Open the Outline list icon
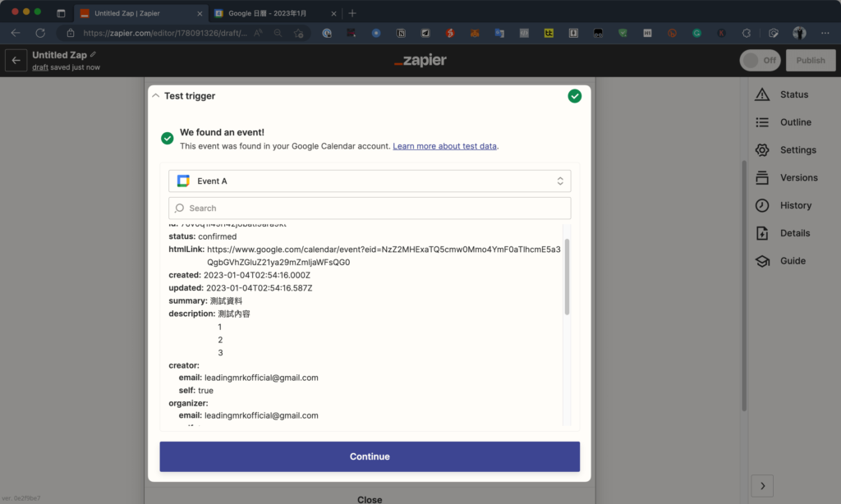841x504 pixels. tap(762, 122)
